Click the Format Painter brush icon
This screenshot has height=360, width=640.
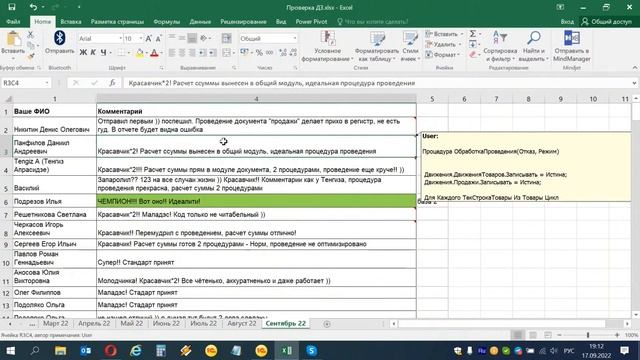tap(31, 56)
